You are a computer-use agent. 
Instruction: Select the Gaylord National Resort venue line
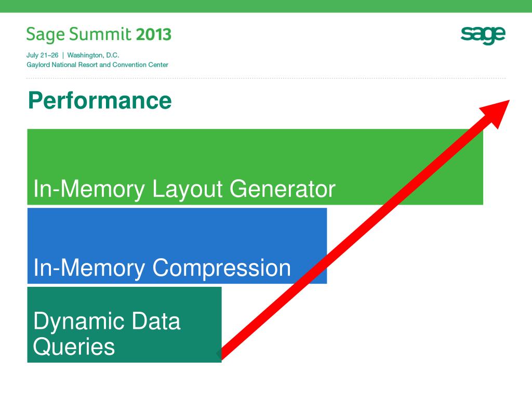(97, 65)
